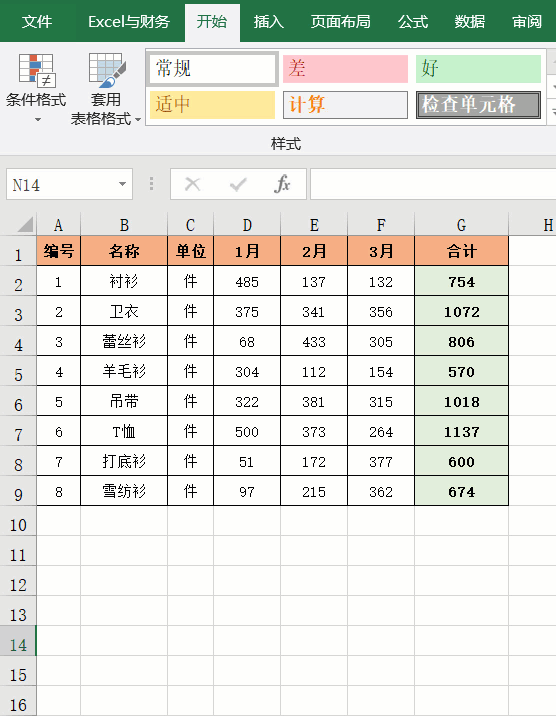This screenshot has height=716, width=556.
Task: Switch to the Excel与财务 tab
Action: [x=129, y=21]
